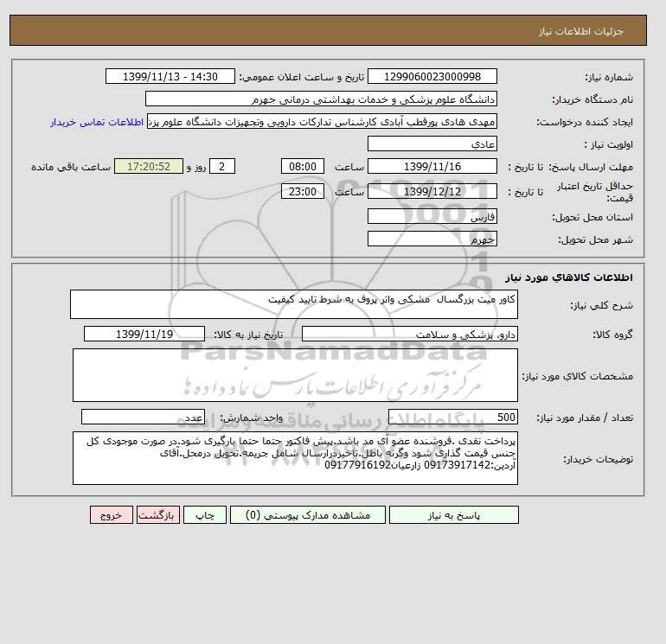Screen dimensions: 666x644
Task: Click the گروه کالا label
Action: [613, 335]
